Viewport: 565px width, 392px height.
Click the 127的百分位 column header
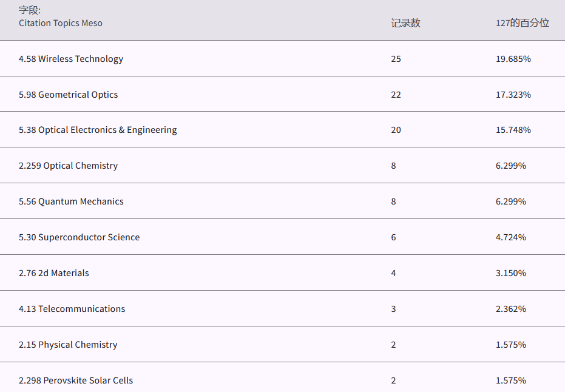[x=522, y=23]
